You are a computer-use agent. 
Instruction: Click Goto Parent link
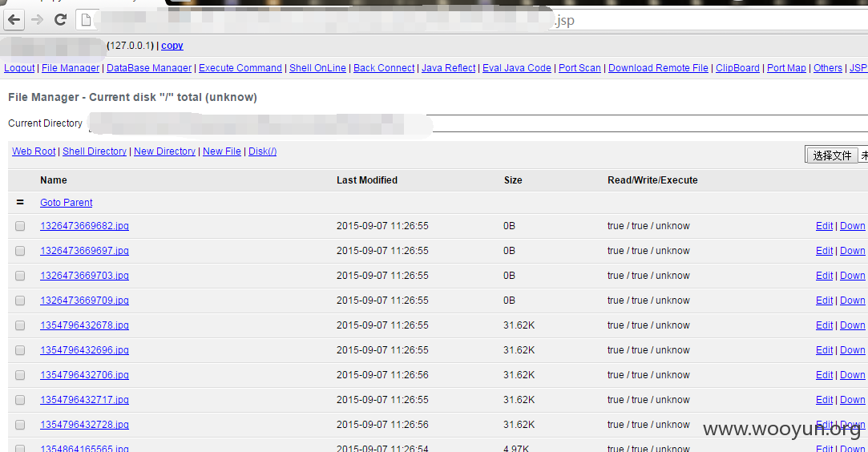tap(66, 203)
